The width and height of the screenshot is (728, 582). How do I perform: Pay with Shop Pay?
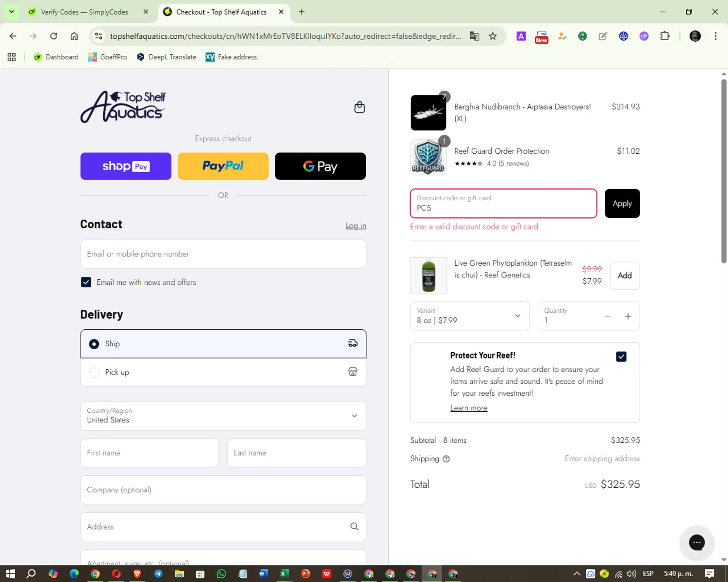(x=126, y=166)
